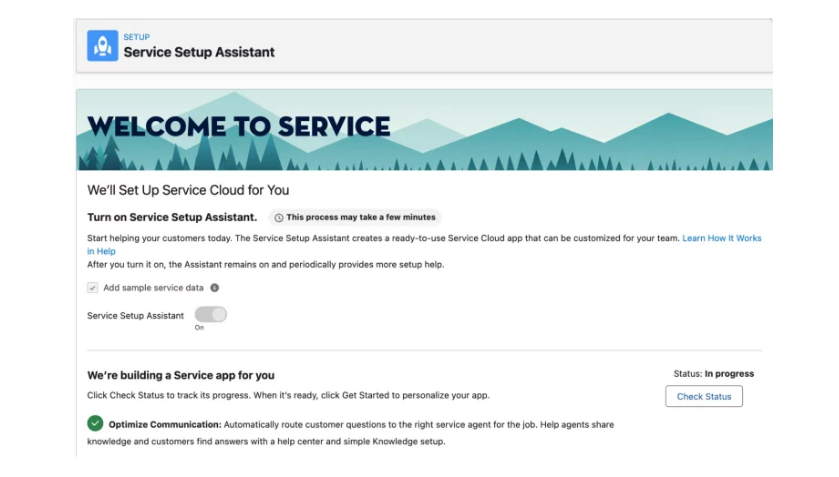Click the Service Setup Assistant page title
839x477 pixels.
199,52
